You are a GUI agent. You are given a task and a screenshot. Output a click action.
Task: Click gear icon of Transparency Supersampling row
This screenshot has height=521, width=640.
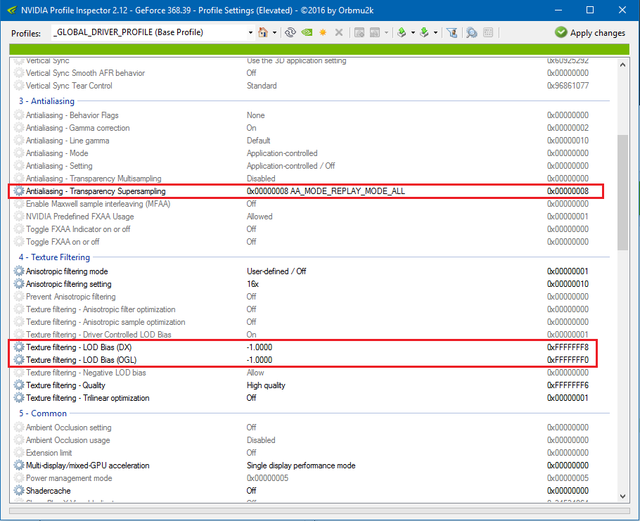pos(19,191)
